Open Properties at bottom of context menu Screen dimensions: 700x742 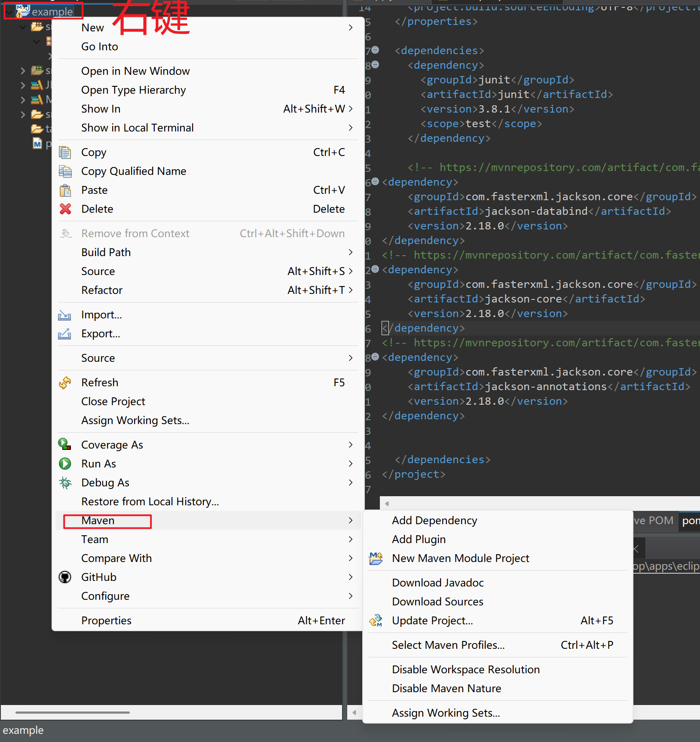coord(106,621)
